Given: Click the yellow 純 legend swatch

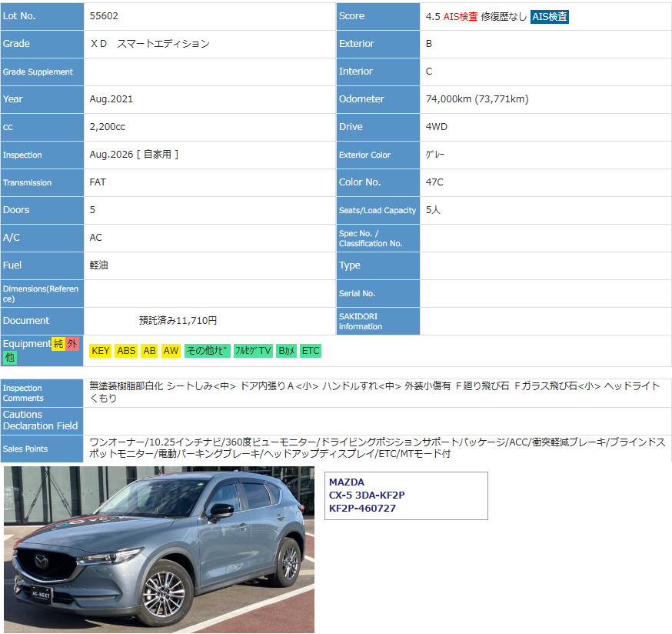Looking at the screenshot, I should pos(58,344).
